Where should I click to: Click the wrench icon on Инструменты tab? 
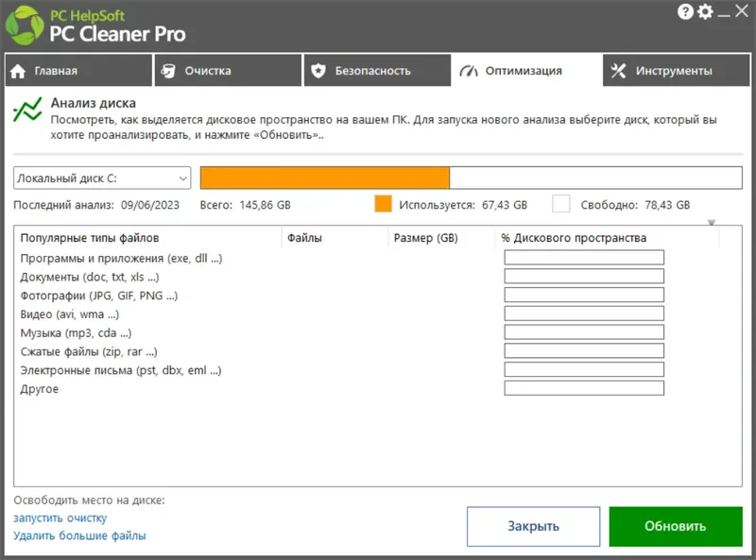point(618,71)
